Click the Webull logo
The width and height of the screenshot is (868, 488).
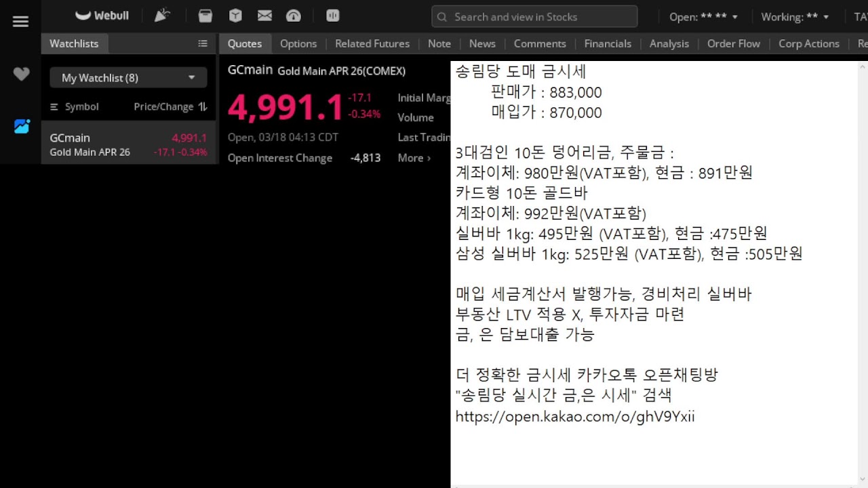102,16
